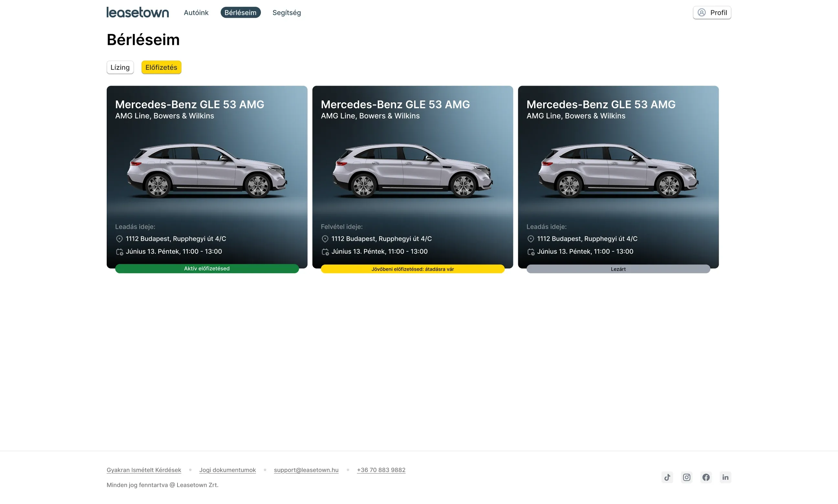Click AMG Line, Bowers & Wilkins subtitle on future card

(370, 116)
